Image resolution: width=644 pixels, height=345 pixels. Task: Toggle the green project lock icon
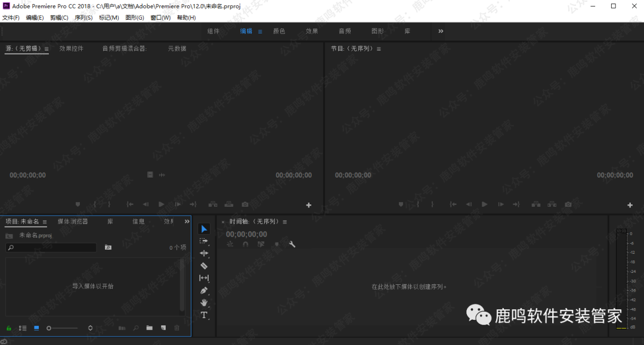click(x=8, y=328)
